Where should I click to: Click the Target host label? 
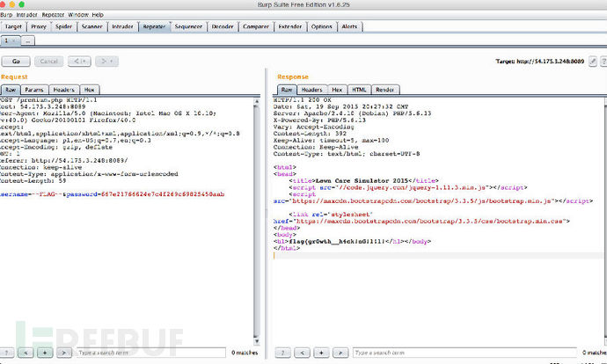pyautogui.click(x=540, y=62)
